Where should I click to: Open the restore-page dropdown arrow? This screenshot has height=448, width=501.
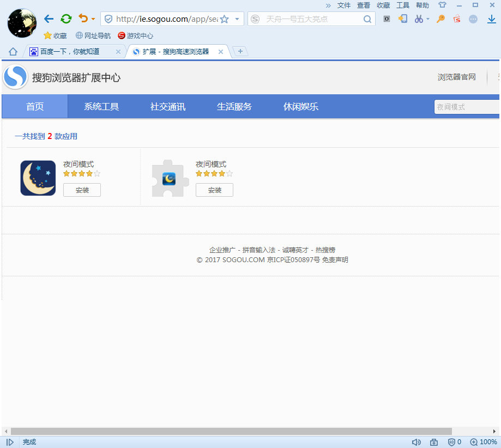tap(93, 19)
